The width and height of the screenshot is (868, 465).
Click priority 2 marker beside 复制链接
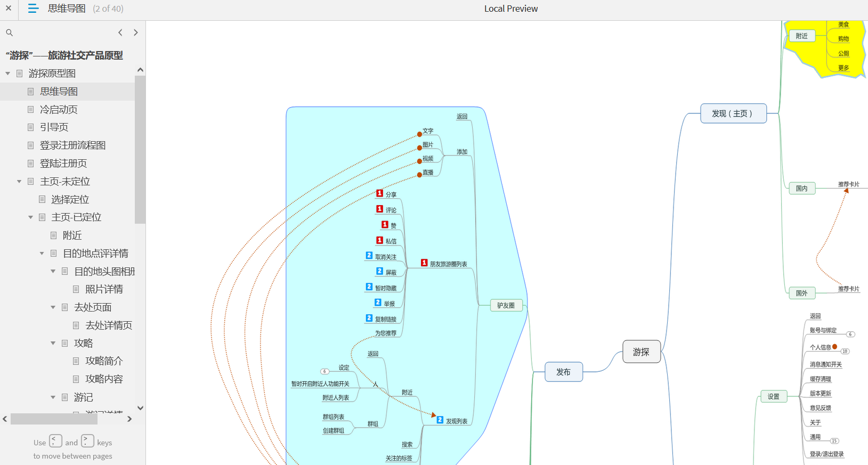click(369, 318)
